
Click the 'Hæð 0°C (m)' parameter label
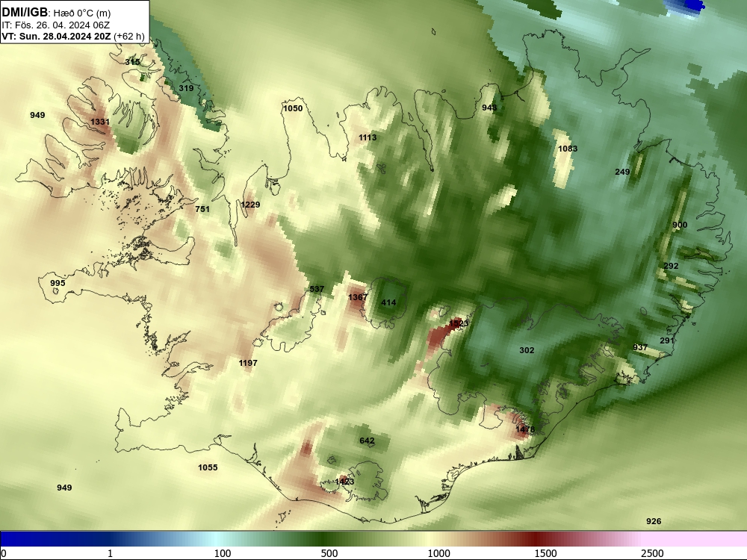pos(81,13)
